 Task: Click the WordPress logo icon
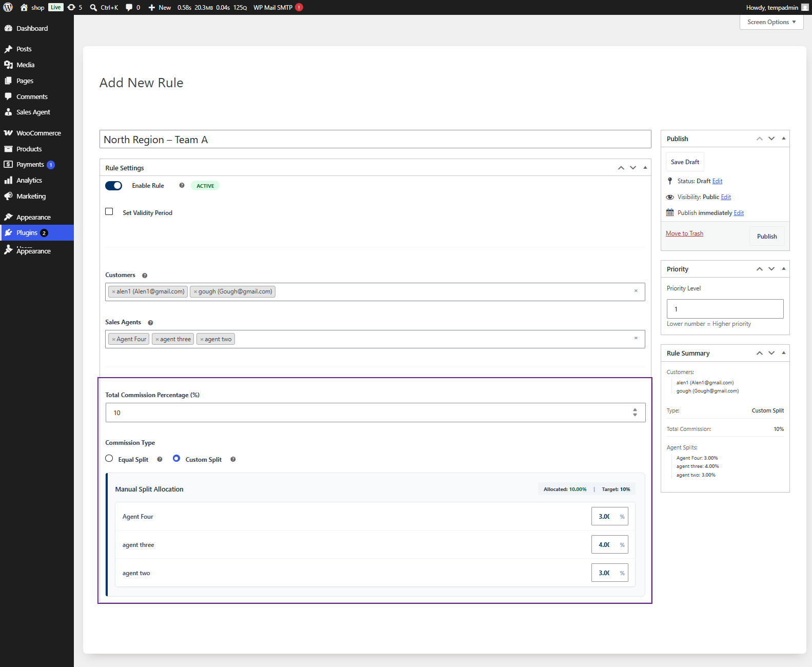click(8, 7)
